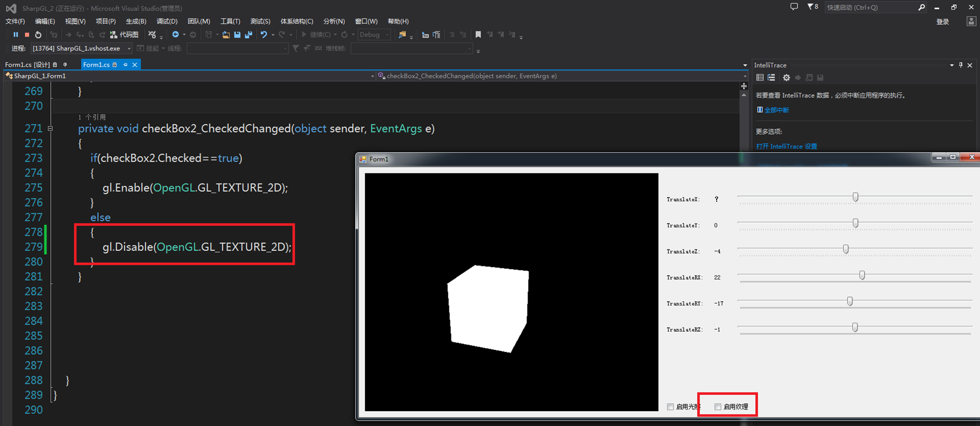Open the thread (线程) combo box

pos(238,48)
